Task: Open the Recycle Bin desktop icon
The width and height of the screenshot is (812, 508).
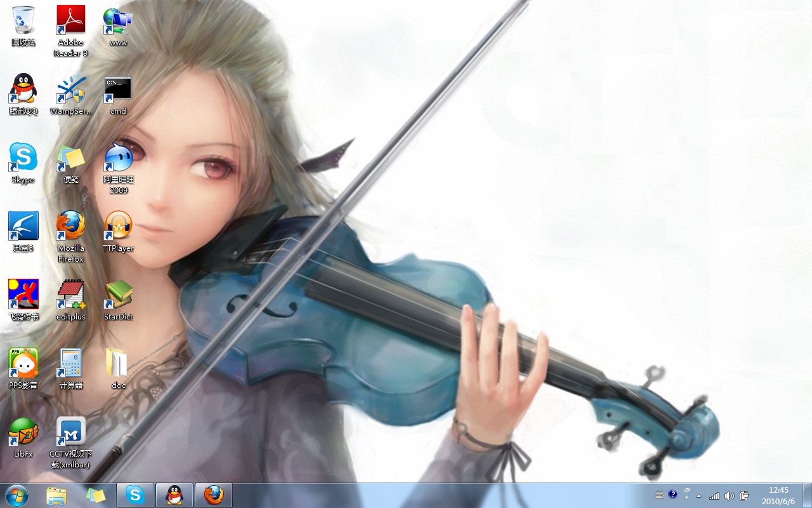Action: click(x=23, y=26)
